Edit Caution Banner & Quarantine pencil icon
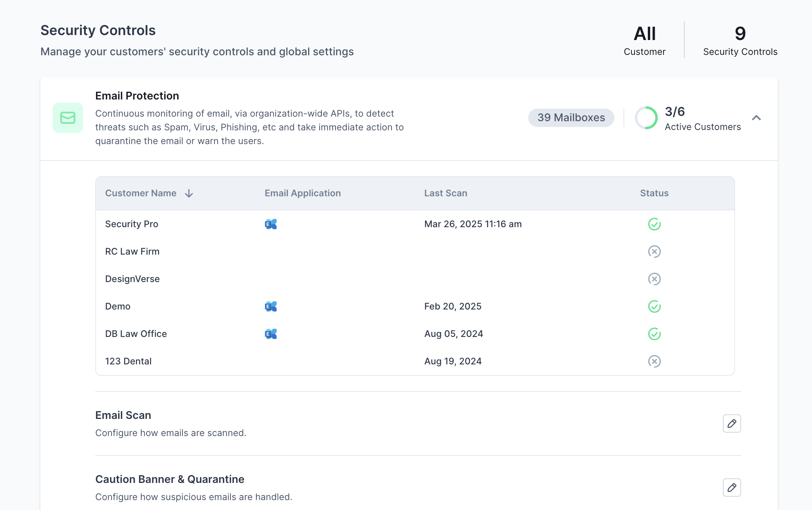812x510 pixels. (732, 488)
